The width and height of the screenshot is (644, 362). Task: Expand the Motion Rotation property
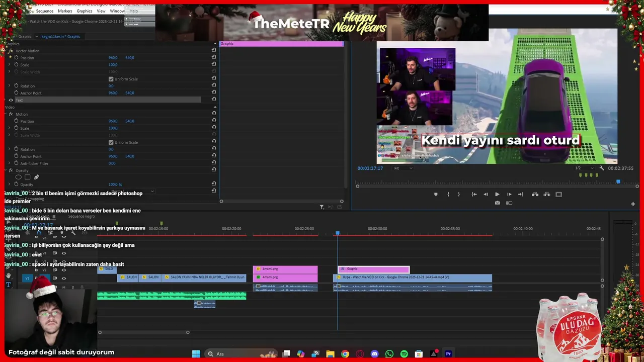click(9, 149)
